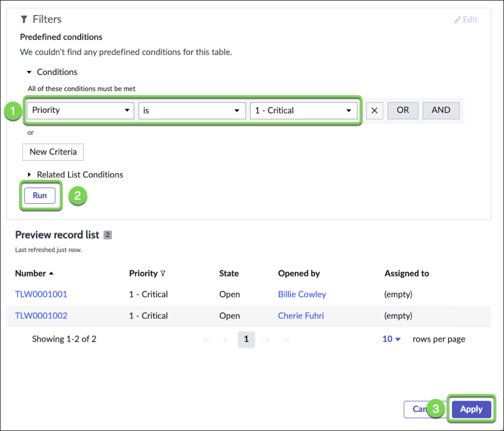Click the Edit pencil icon in Filters

pos(458,20)
